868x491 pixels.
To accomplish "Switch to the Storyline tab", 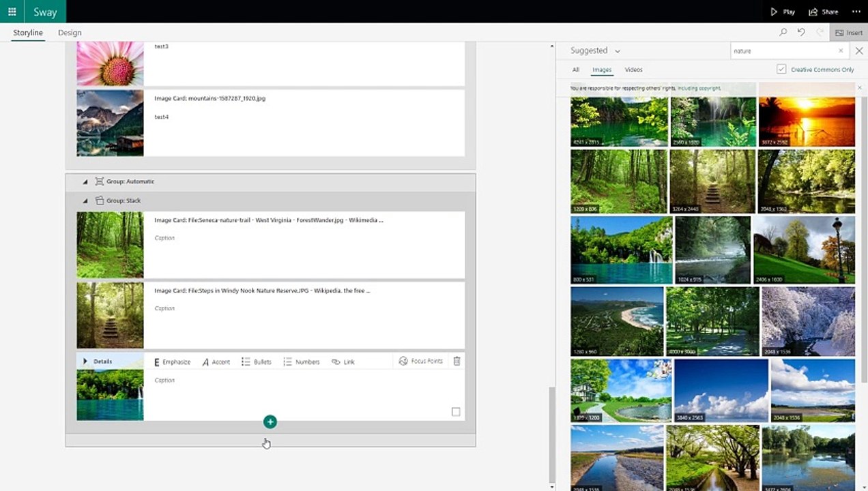I will click(x=28, y=33).
